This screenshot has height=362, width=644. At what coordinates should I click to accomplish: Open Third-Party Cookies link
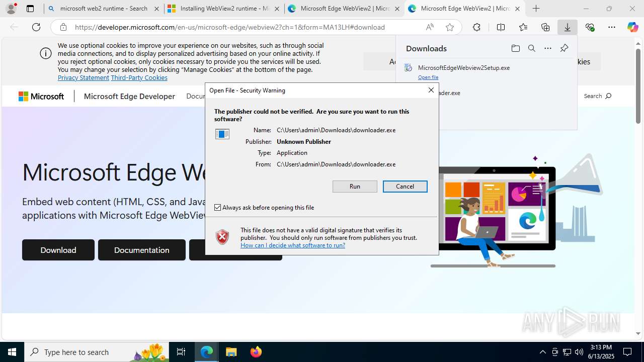(139, 77)
